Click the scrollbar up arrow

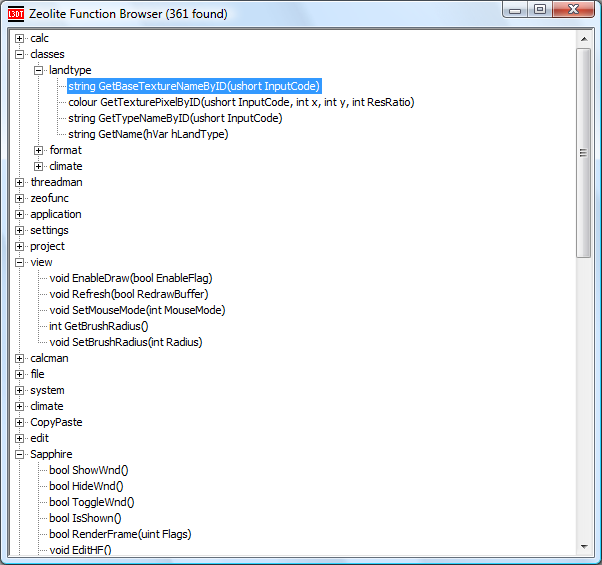(x=584, y=38)
